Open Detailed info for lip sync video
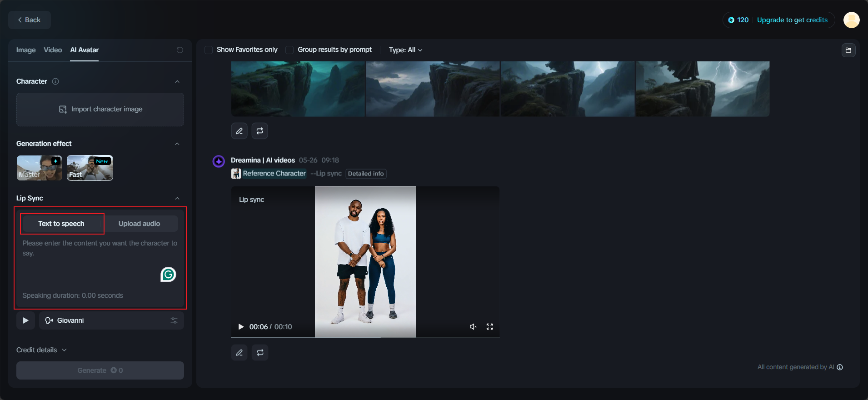 [366, 174]
